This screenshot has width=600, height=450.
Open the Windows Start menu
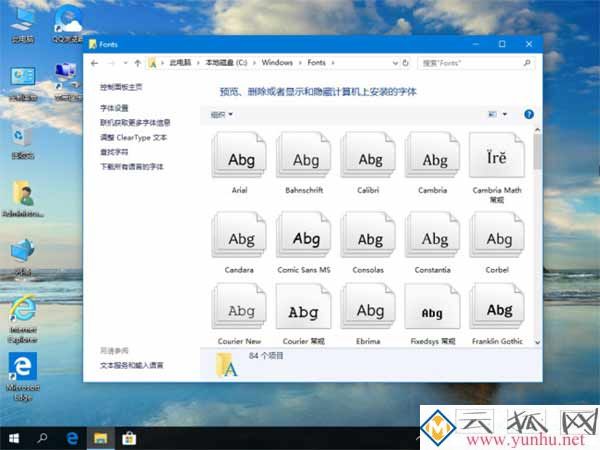[14, 439]
